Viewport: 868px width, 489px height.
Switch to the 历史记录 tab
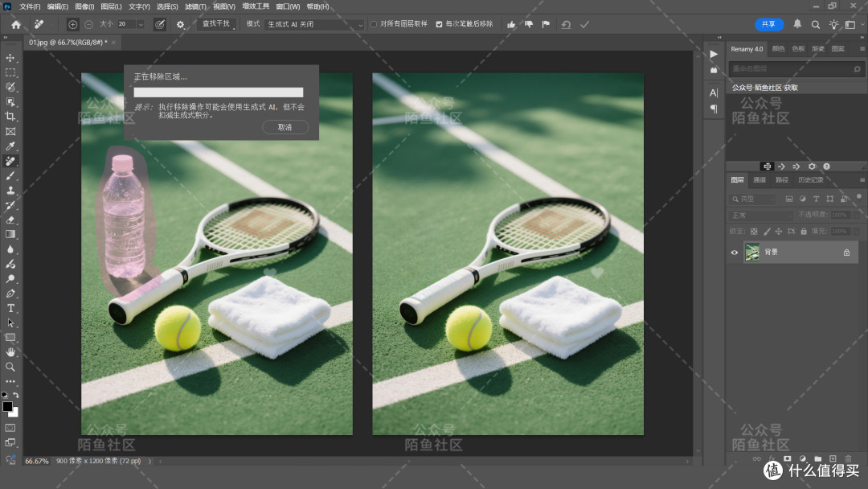coord(810,180)
